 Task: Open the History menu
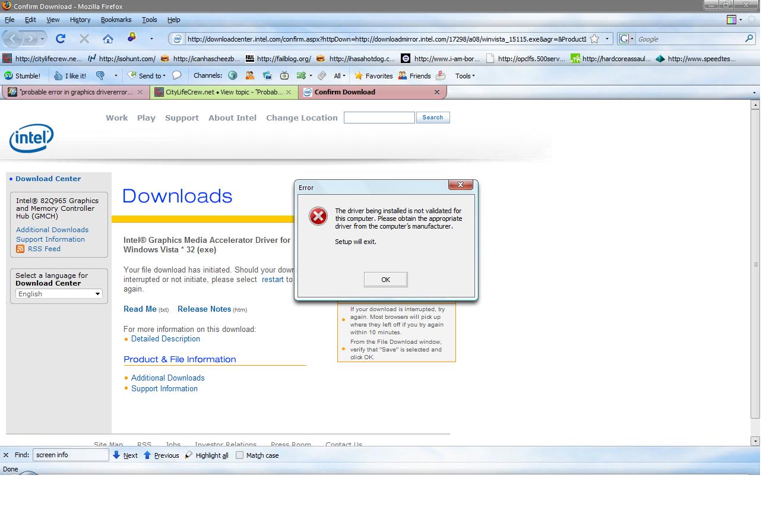pos(80,20)
